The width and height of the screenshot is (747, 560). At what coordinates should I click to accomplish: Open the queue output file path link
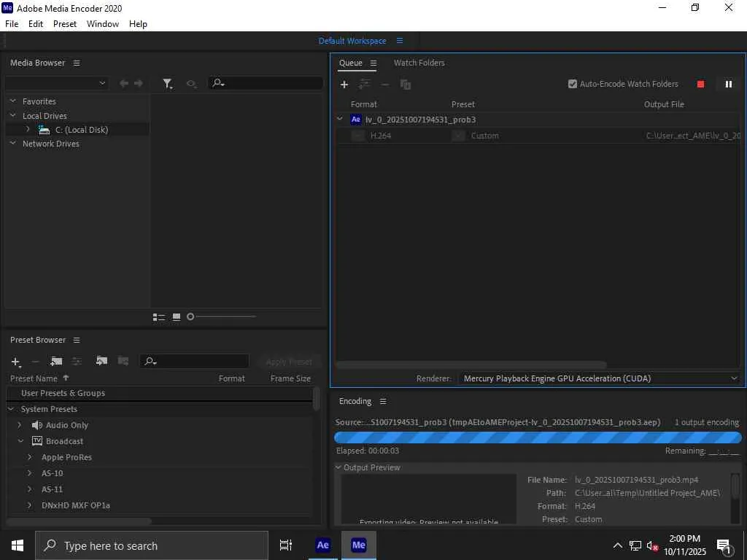694,136
